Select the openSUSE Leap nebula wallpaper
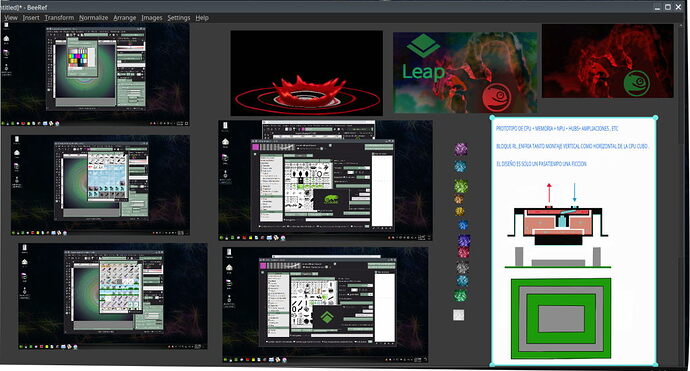 (465, 73)
